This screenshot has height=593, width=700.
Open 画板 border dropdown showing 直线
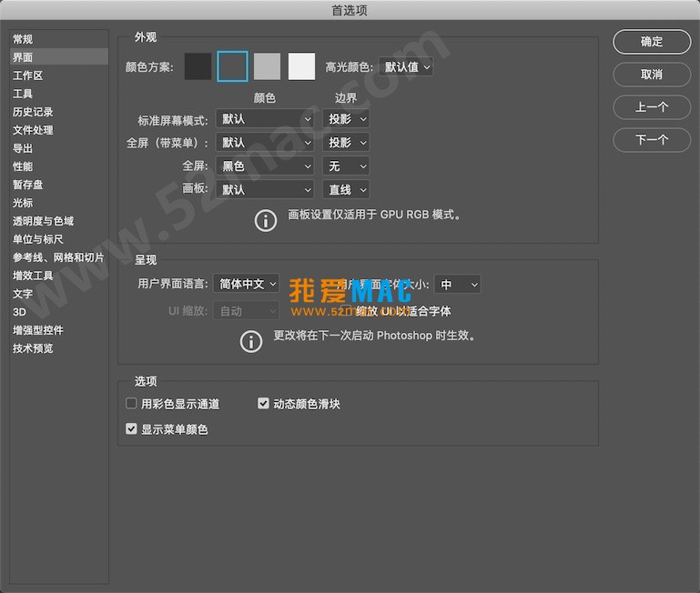point(346,190)
